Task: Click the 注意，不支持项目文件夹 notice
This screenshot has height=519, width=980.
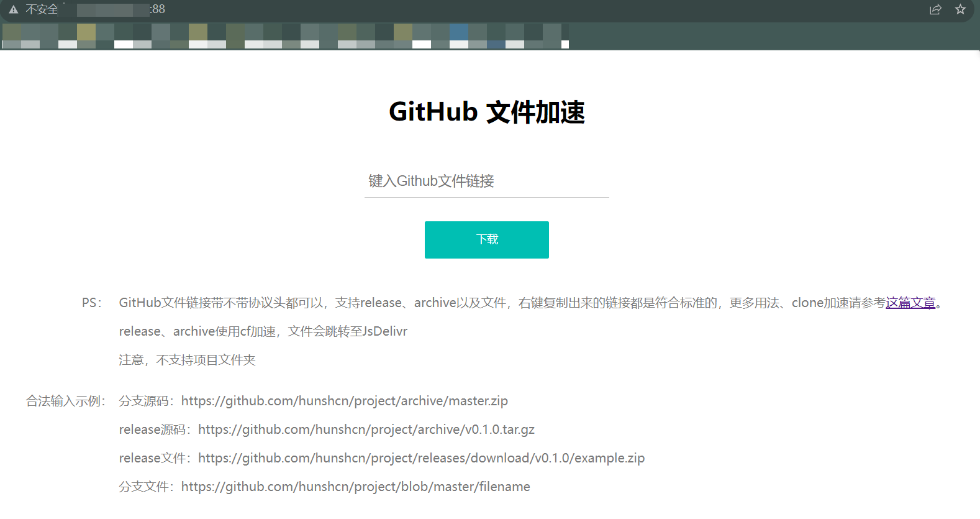Action: point(187,360)
